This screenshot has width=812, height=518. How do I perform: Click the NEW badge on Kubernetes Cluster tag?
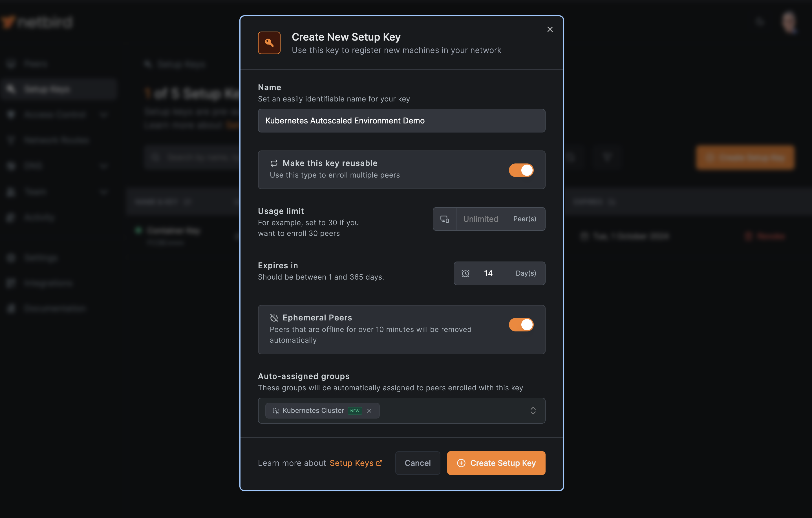(x=354, y=411)
